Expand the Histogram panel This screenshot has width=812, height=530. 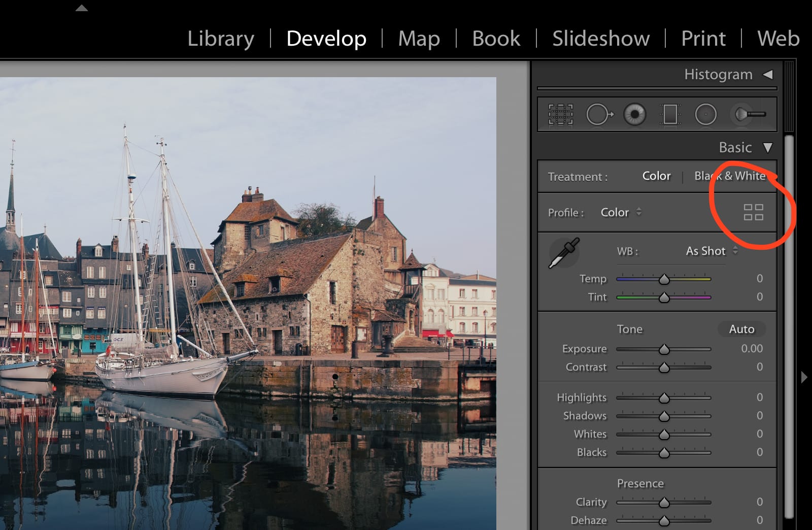(x=768, y=75)
